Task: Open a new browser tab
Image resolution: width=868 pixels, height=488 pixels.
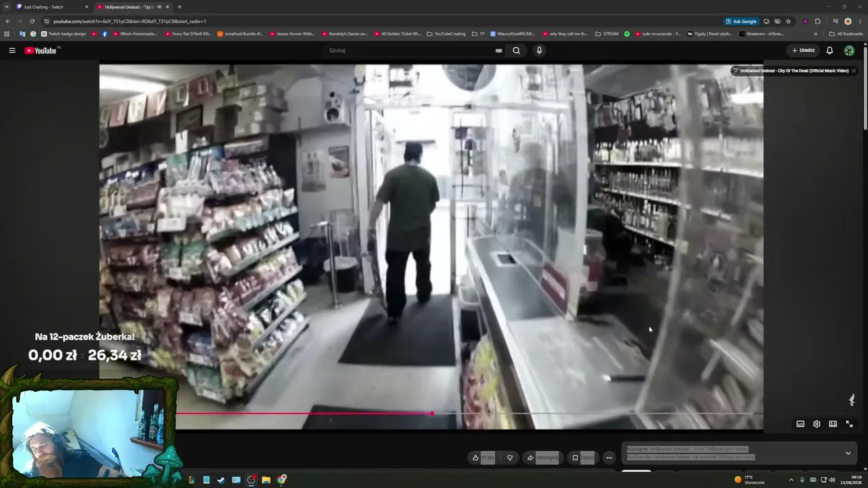Action: pyautogui.click(x=179, y=7)
